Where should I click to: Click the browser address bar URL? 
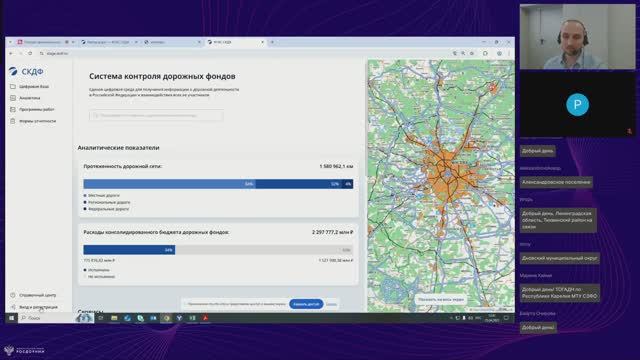click(57, 53)
